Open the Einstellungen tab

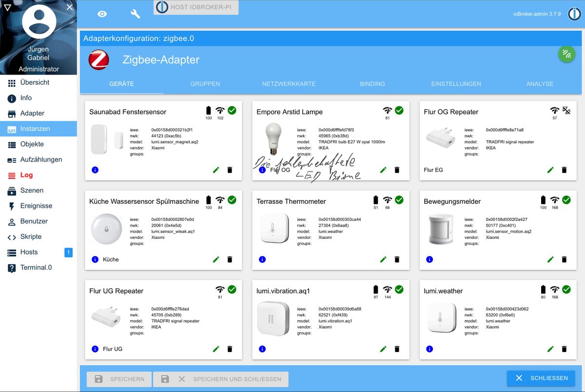[x=456, y=84]
